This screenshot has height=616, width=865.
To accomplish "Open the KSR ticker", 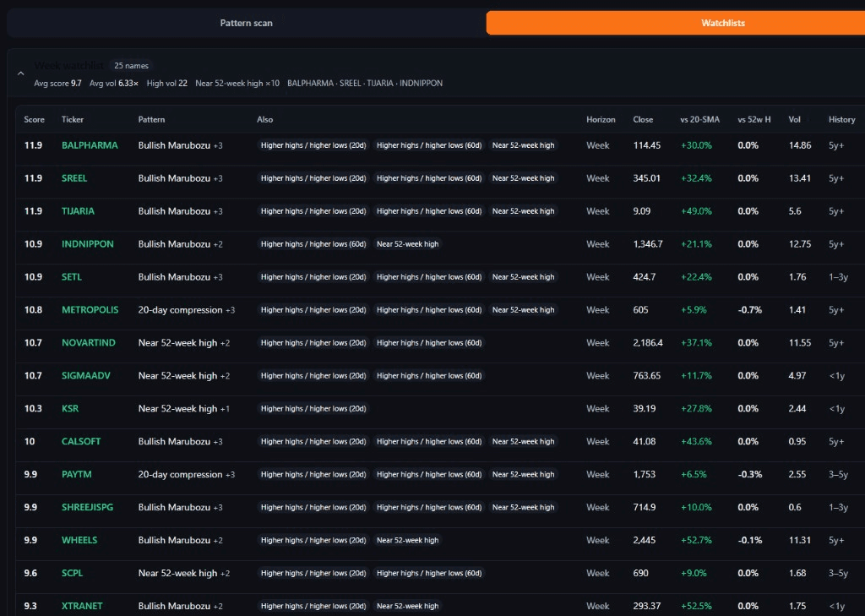I will coord(70,408).
